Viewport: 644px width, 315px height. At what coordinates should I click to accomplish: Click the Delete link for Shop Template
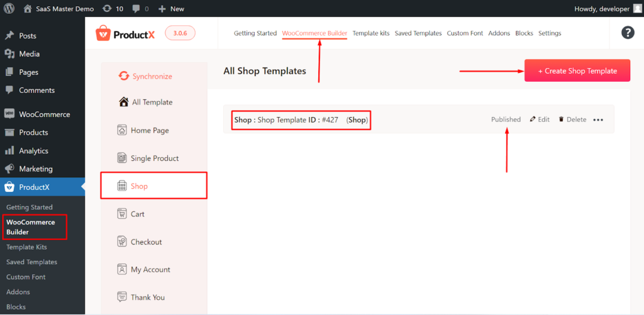coord(572,119)
